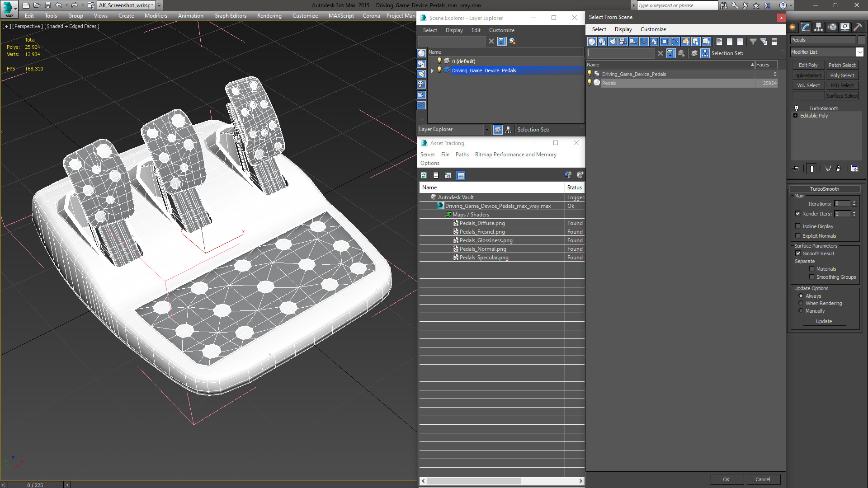Refresh the Asset Tracking list
The image size is (868, 488).
(424, 175)
